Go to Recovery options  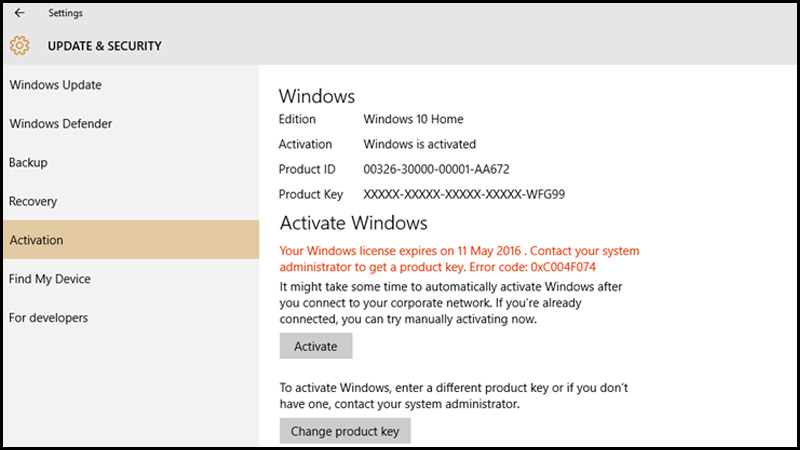pyautogui.click(x=131, y=201)
